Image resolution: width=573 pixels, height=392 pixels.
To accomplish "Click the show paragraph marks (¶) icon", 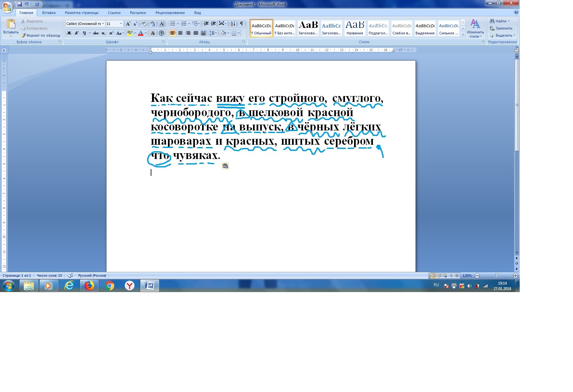I will click(x=241, y=24).
